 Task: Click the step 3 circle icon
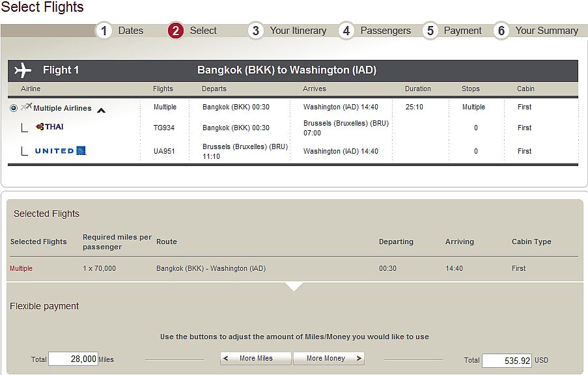pyautogui.click(x=255, y=31)
